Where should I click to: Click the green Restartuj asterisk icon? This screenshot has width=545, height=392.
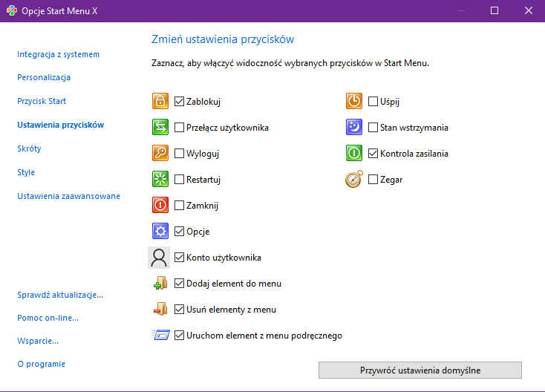[160, 180]
